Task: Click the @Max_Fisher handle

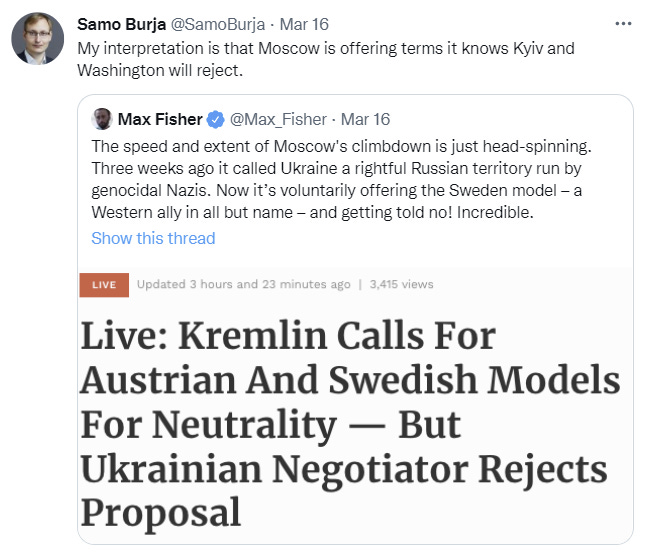Action: click(x=276, y=120)
